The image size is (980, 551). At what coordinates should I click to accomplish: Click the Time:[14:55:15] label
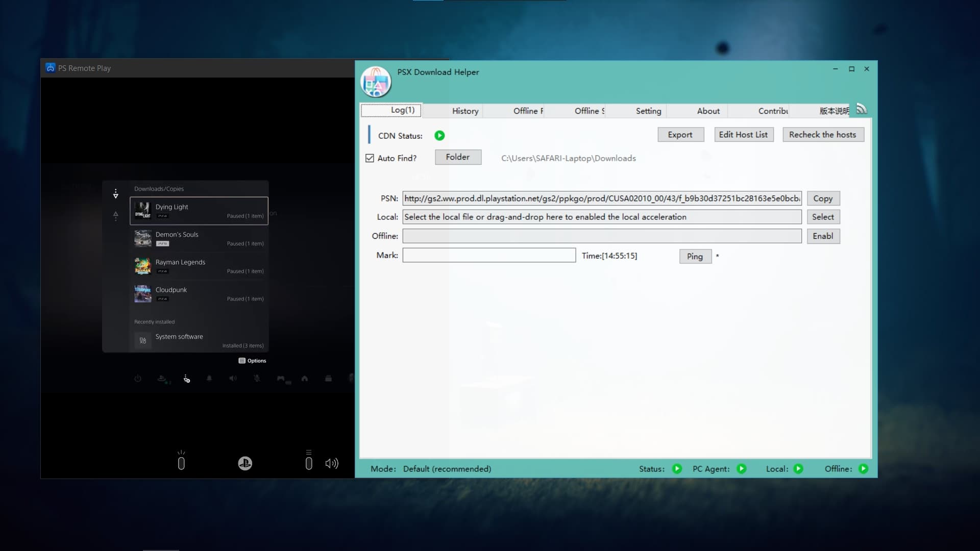click(x=609, y=256)
